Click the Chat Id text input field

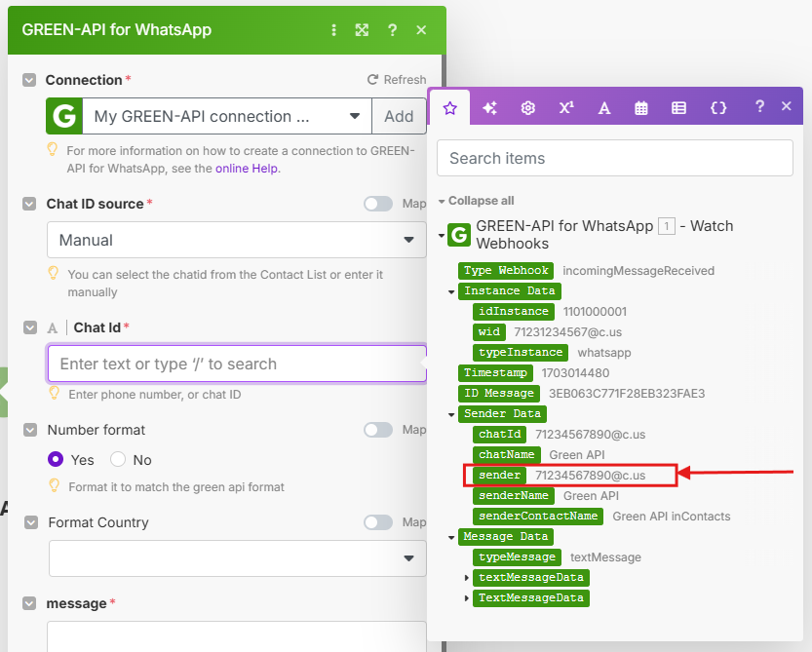pos(236,364)
